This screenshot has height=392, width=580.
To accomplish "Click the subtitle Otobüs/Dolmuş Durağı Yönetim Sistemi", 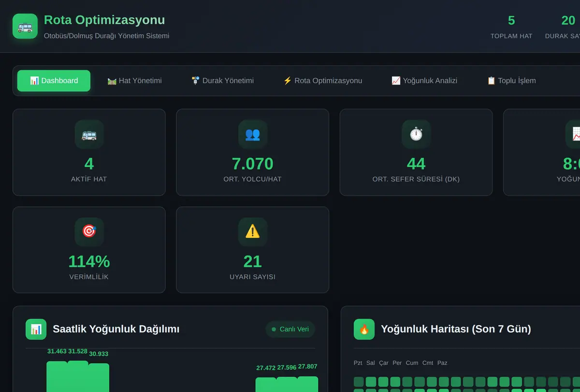I will point(106,36).
